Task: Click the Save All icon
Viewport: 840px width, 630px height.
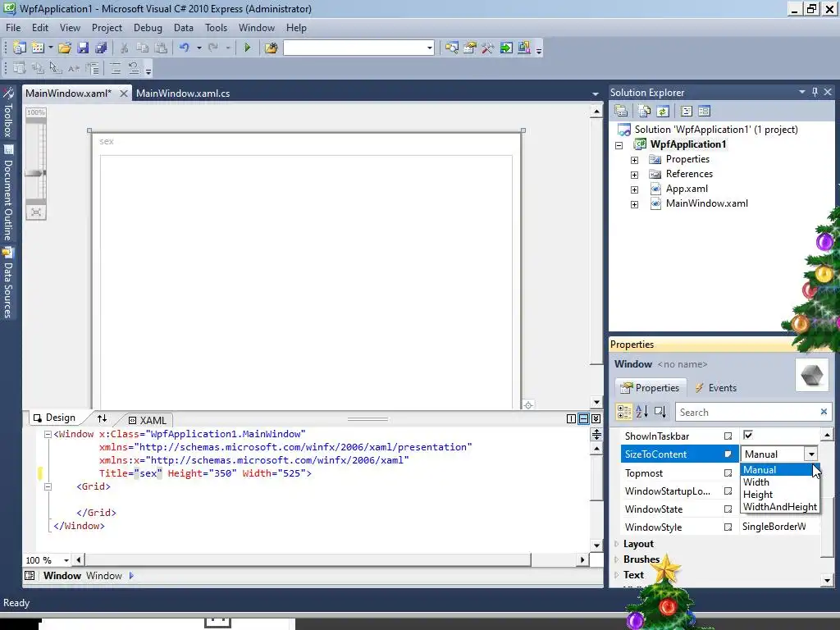Action: (101, 48)
